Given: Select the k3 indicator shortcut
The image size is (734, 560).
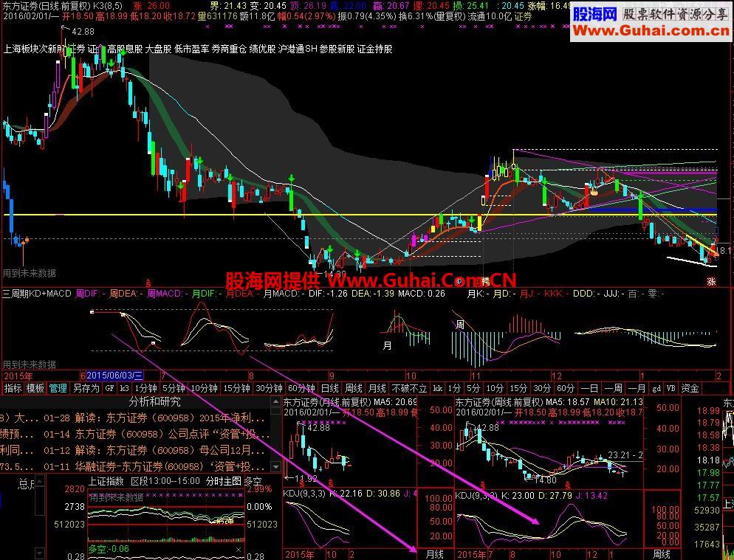Looking at the screenshot, I should click(x=123, y=387).
